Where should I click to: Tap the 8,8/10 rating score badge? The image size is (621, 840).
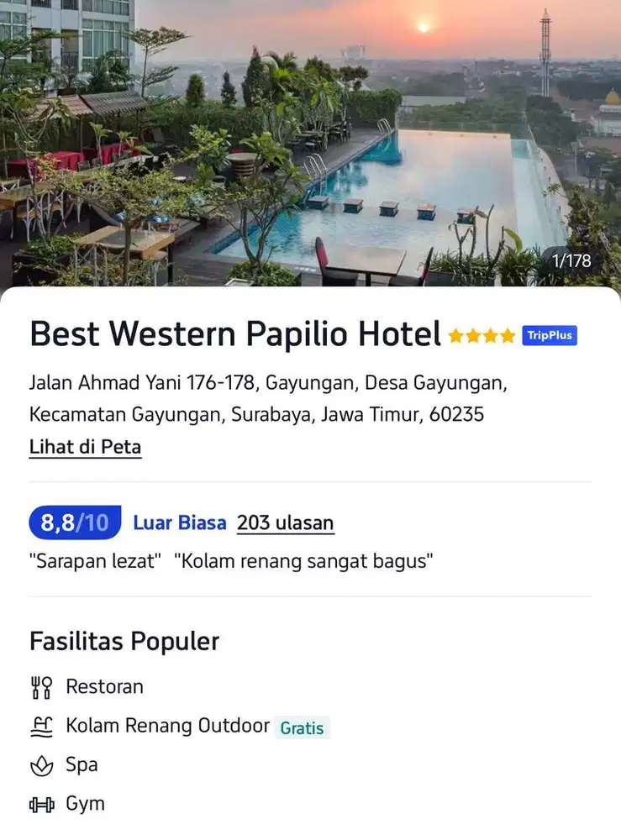click(75, 522)
